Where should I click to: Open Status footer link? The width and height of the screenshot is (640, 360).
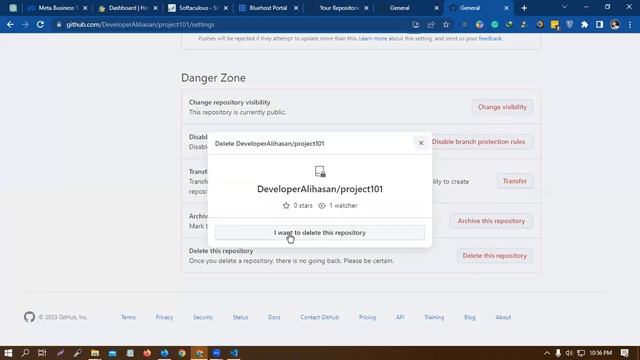tap(240, 317)
